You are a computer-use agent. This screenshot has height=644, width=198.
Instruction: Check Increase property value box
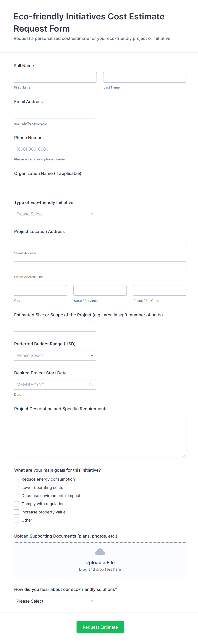[16, 512]
